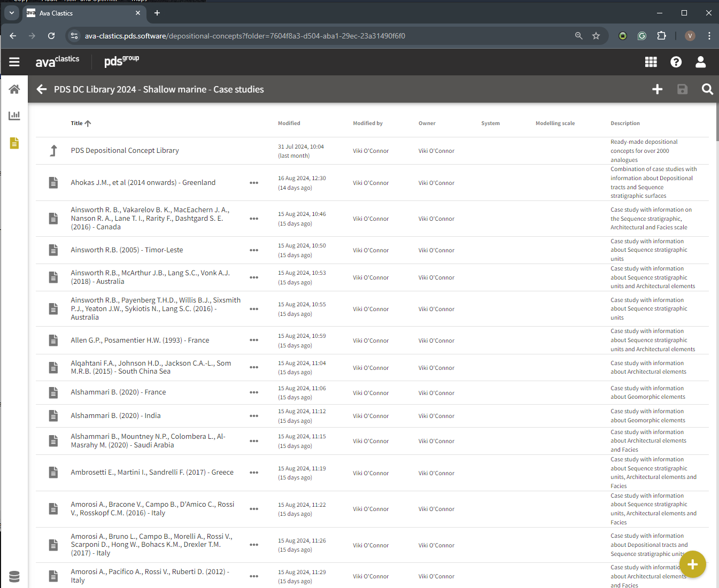Open Ambrosetti, Martini, Sandrelli Greece entry

(152, 473)
